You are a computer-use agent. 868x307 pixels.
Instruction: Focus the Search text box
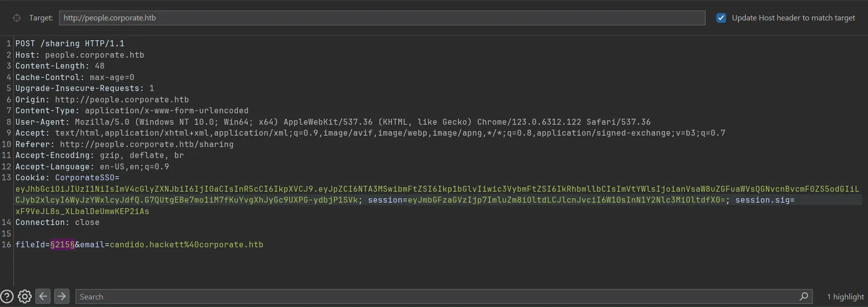444,297
